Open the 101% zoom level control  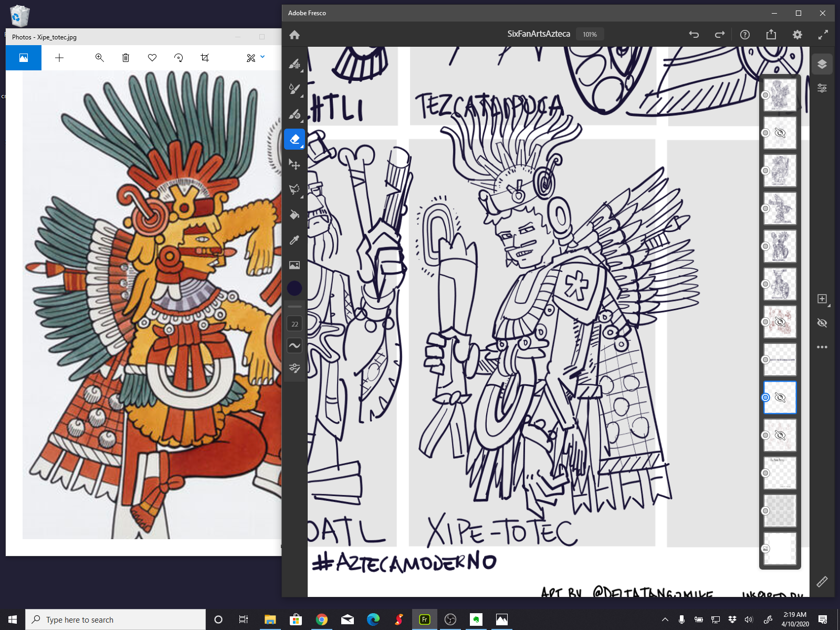coord(590,34)
